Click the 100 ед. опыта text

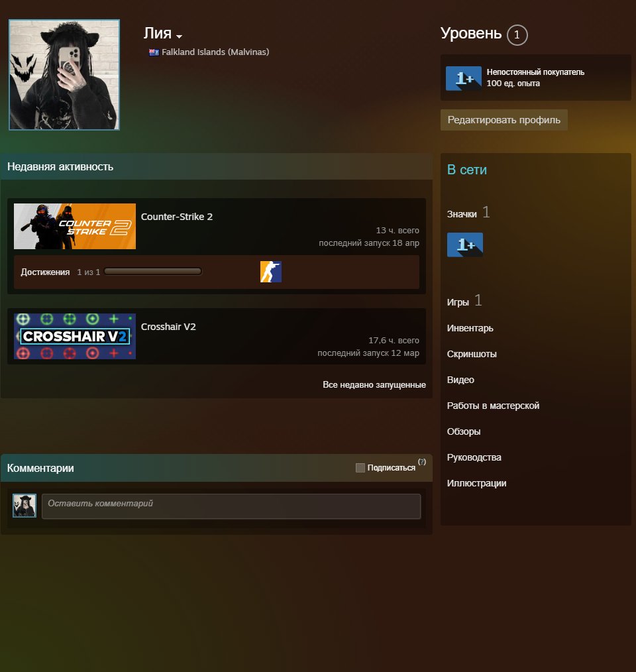pyautogui.click(x=513, y=83)
